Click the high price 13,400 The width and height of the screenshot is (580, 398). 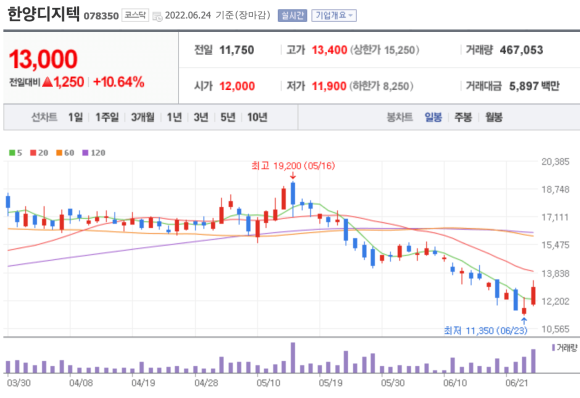click(329, 50)
